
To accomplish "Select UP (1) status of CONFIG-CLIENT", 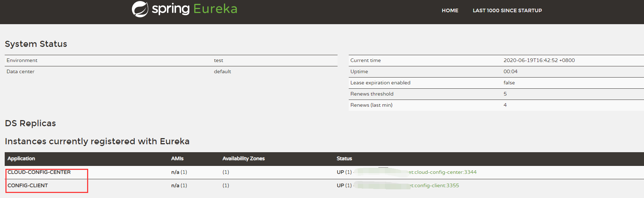I will pos(344,185).
